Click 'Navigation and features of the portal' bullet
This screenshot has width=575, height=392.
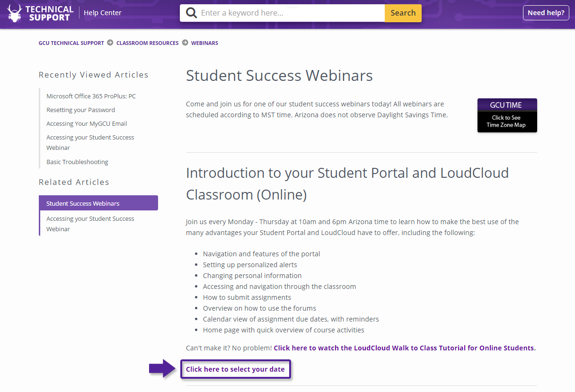point(261,254)
